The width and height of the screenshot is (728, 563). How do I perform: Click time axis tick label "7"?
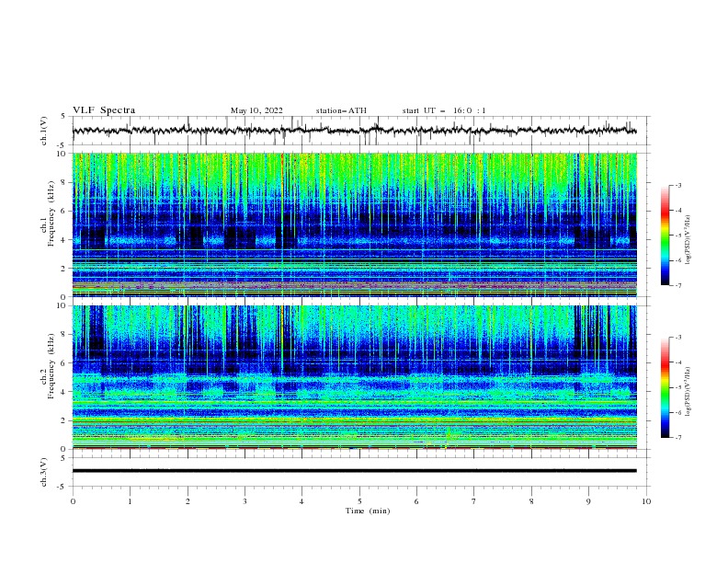474,501
